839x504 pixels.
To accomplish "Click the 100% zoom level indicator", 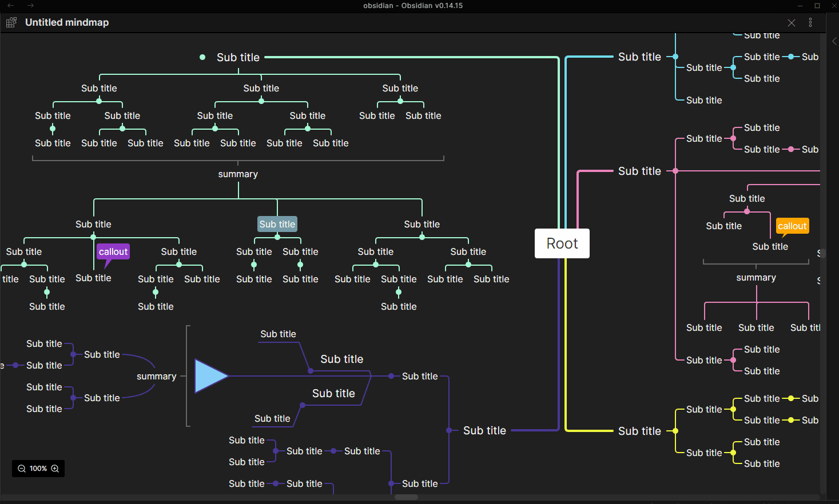I will (x=38, y=469).
